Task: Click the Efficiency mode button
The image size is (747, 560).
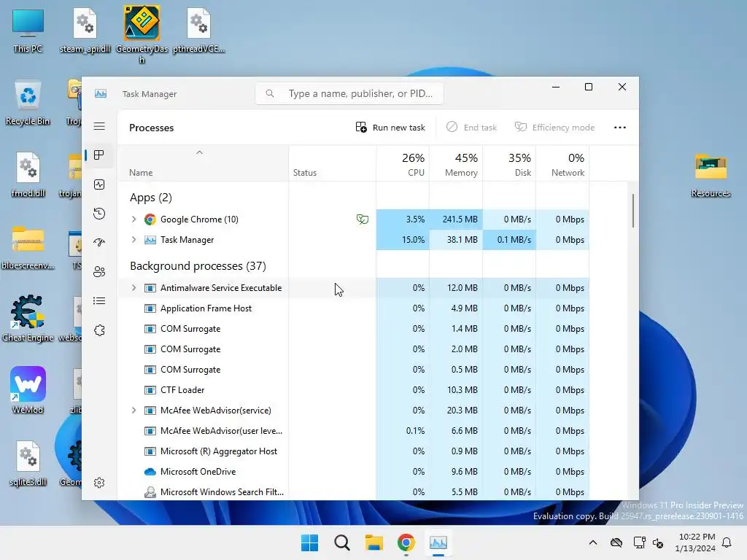Action: click(554, 127)
